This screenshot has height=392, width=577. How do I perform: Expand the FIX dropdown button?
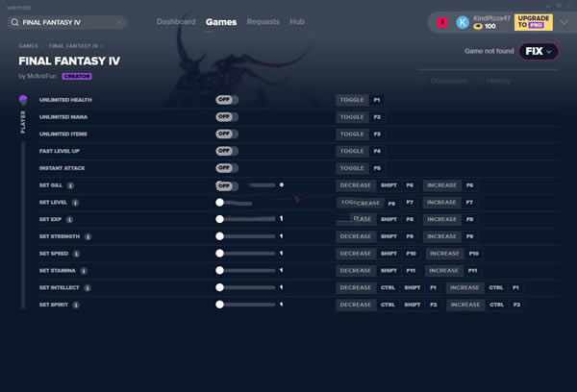pos(540,51)
